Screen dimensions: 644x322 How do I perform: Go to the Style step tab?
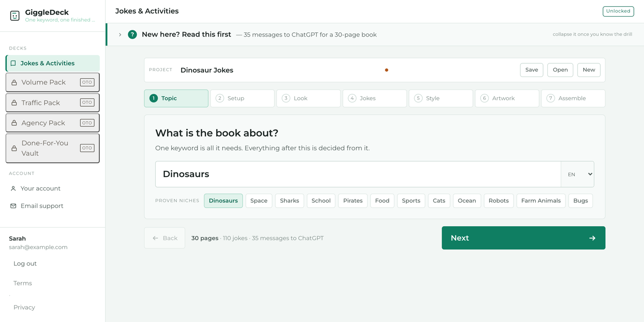coord(441,98)
